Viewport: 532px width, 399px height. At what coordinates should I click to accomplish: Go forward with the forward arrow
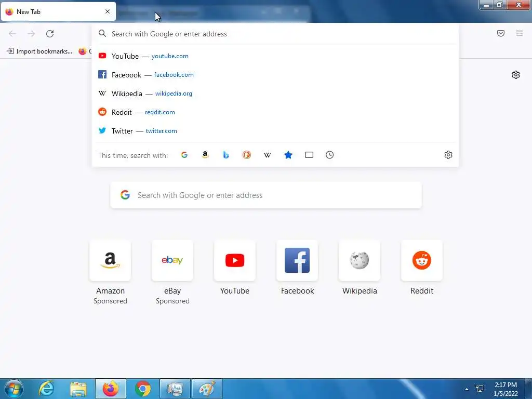click(31, 34)
